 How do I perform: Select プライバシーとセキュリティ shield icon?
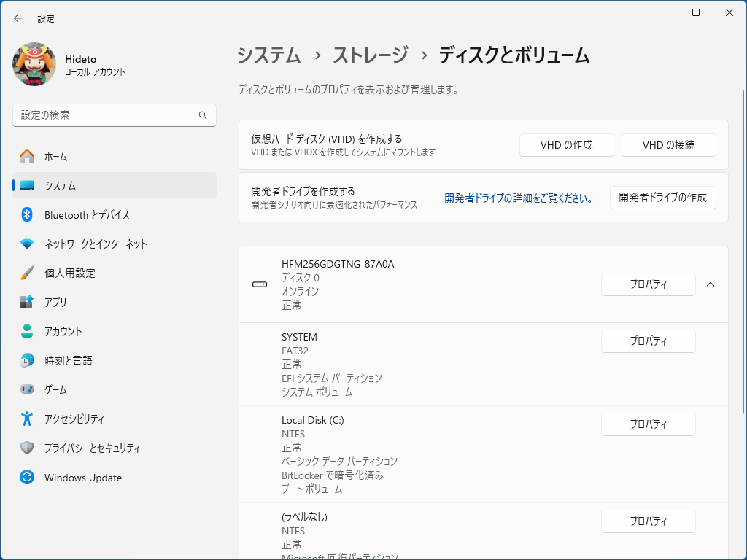[x=26, y=448]
